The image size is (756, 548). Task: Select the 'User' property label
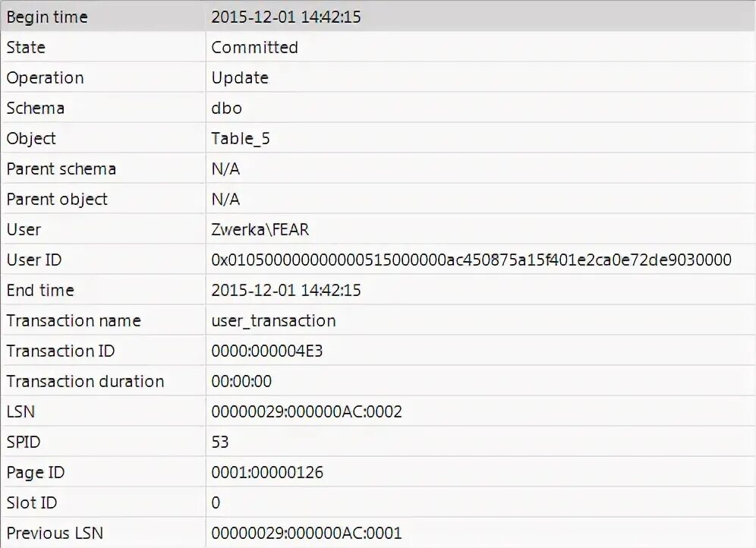[24, 229]
